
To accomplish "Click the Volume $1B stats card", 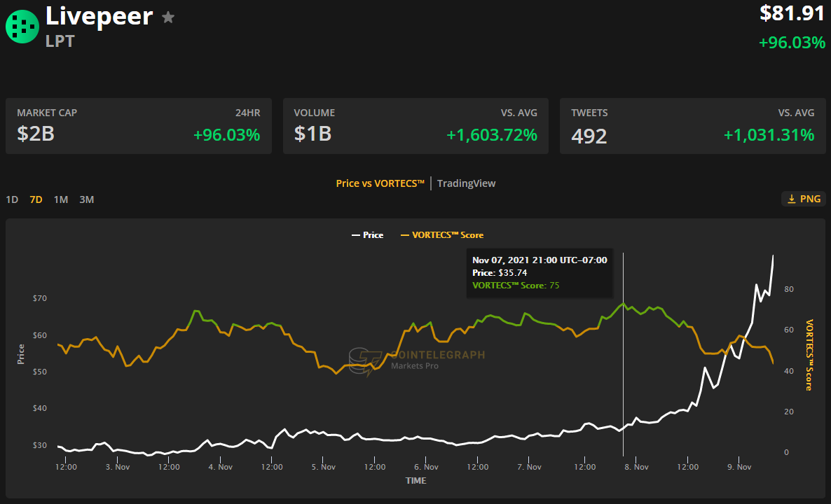I will click(415, 126).
